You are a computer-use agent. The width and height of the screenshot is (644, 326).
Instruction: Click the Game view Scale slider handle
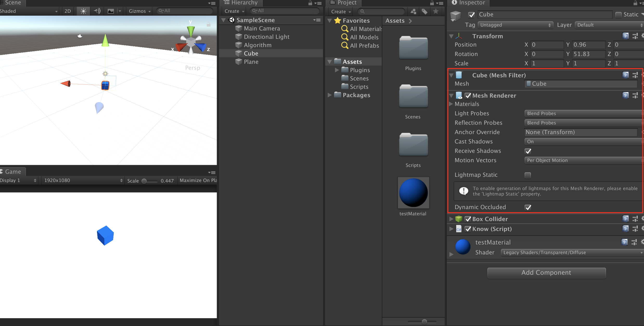(144, 181)
